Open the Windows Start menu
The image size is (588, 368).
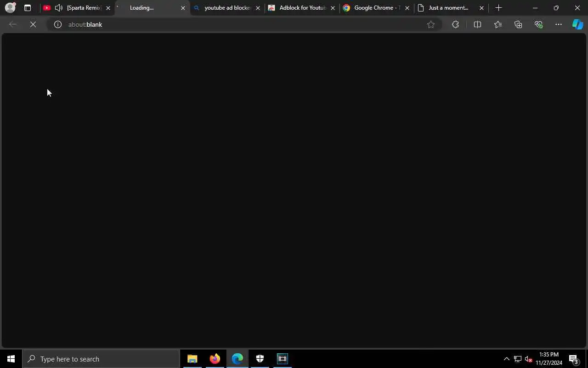pos(11,359)
